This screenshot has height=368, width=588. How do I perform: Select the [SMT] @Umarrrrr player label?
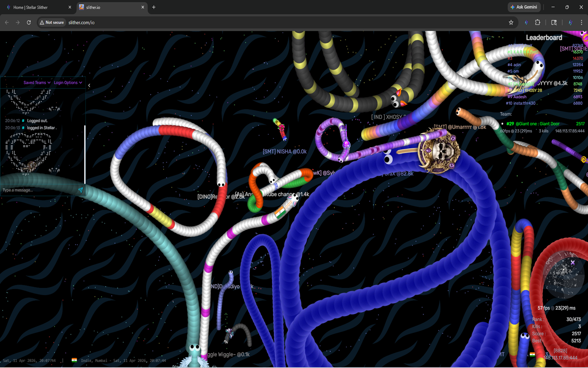tap(460, 127)
